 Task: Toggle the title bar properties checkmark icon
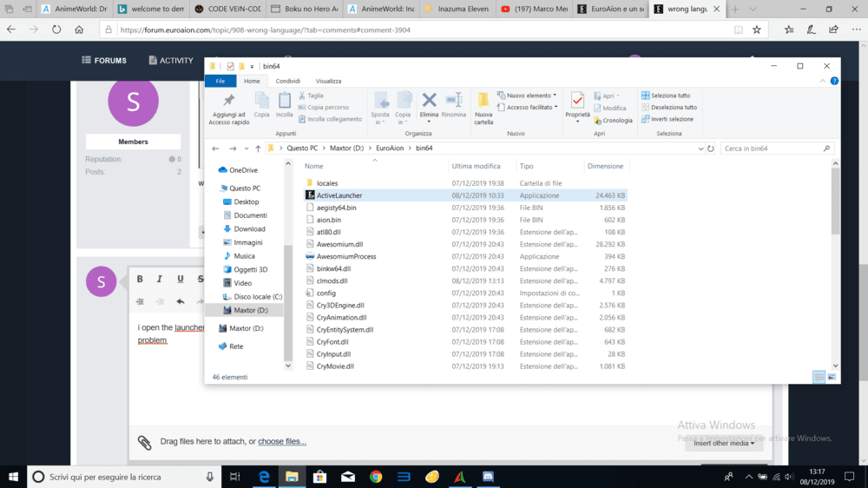pyautogui.click(x=230, y=66)
